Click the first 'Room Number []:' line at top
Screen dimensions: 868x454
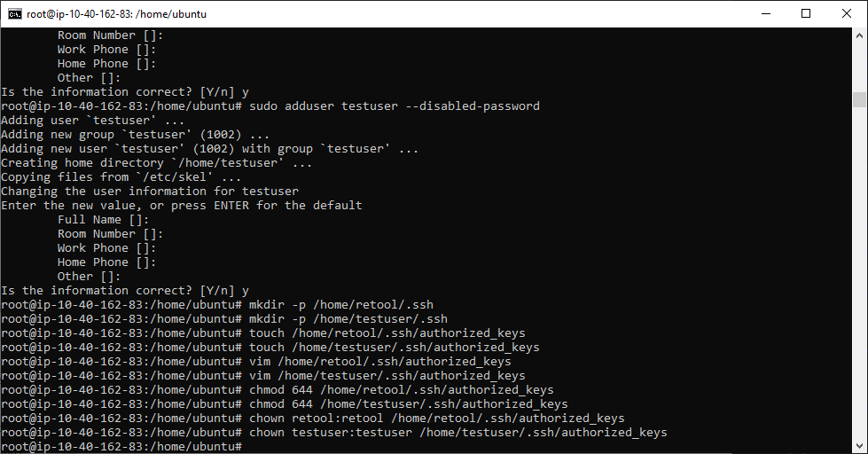coord(110,35)
